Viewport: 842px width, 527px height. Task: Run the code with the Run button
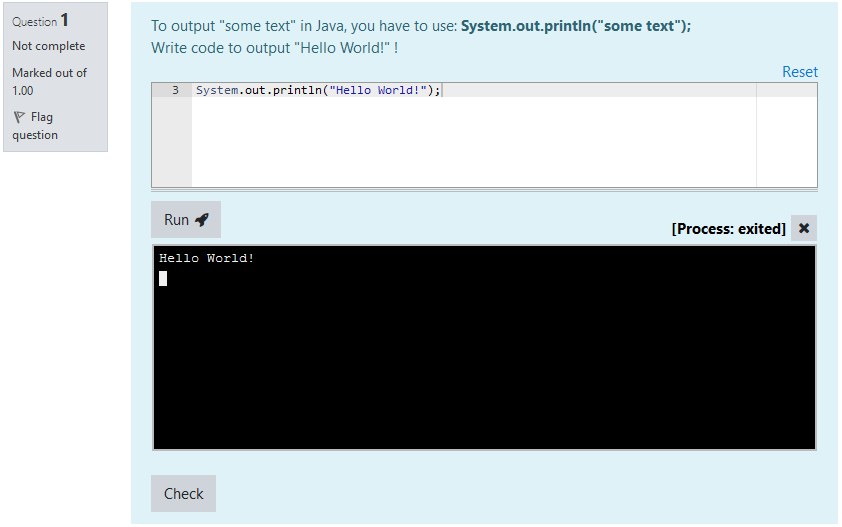coord(185,219)
